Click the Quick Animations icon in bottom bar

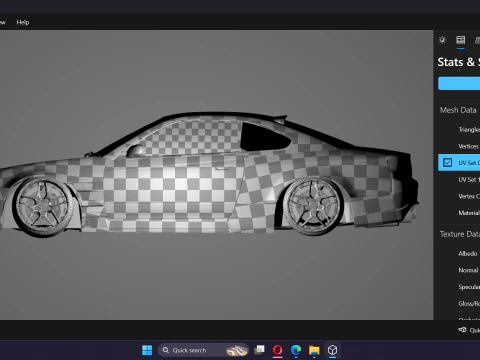click(x=462, y=330)
